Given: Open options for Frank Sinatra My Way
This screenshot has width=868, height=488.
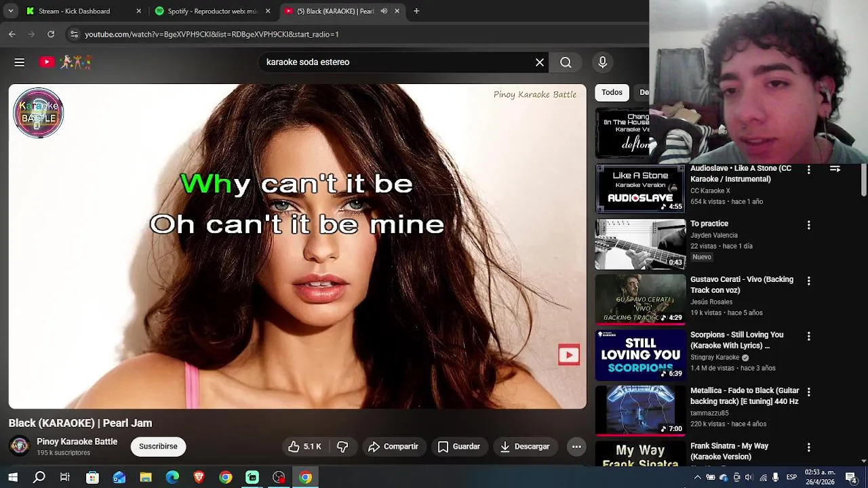Looking at the screenshot, I should click(x=808, y=447).
